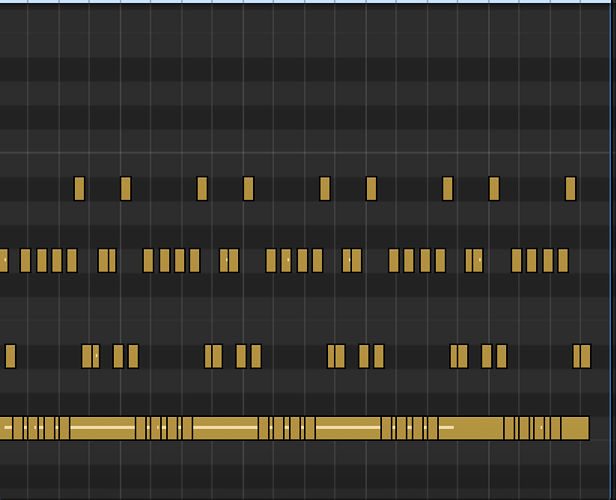Select the final note ending the bottom row
This screenshot has height=500, width=616.
(576, 428)
